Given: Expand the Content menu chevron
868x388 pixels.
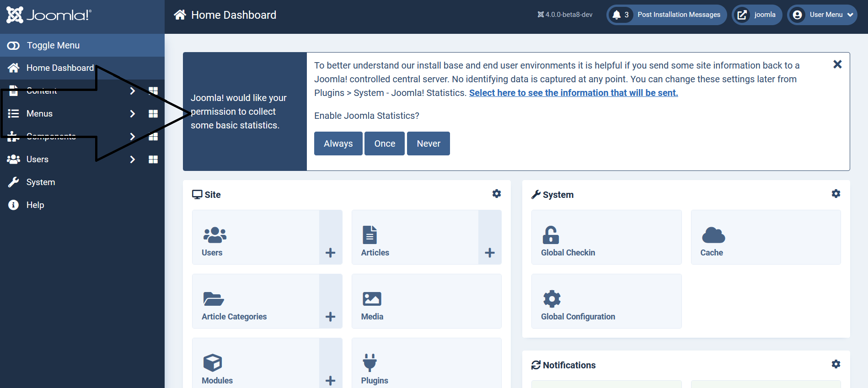Looking at the screenshot, I should (x=132, y=91).
